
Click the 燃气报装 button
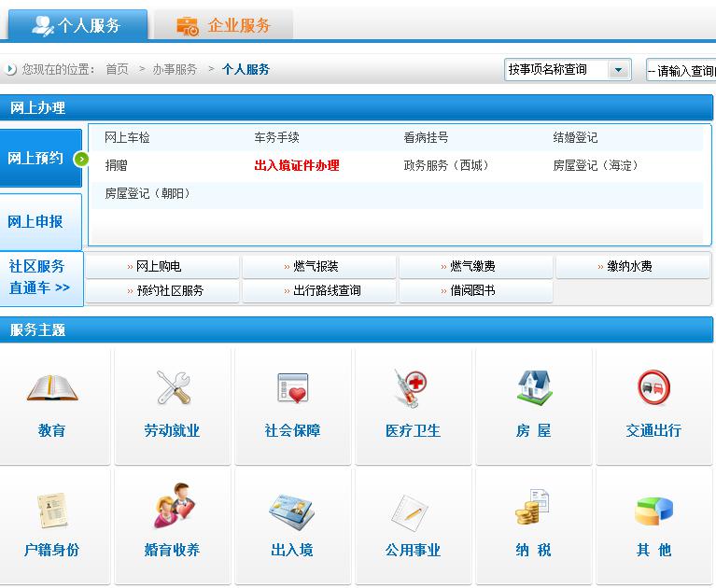(x=318, y=266)
